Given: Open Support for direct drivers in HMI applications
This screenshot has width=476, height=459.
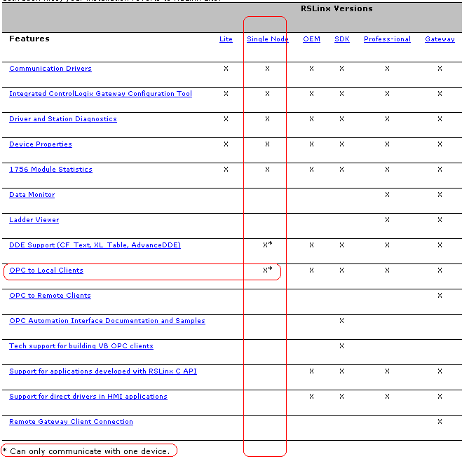Looking at the screenshot, I should coord(88,396).
